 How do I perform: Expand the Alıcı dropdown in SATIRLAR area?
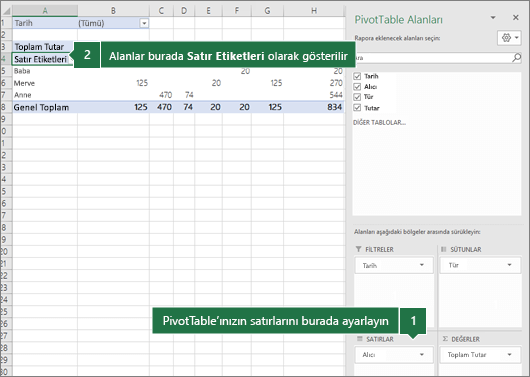[x=421, y=354]
